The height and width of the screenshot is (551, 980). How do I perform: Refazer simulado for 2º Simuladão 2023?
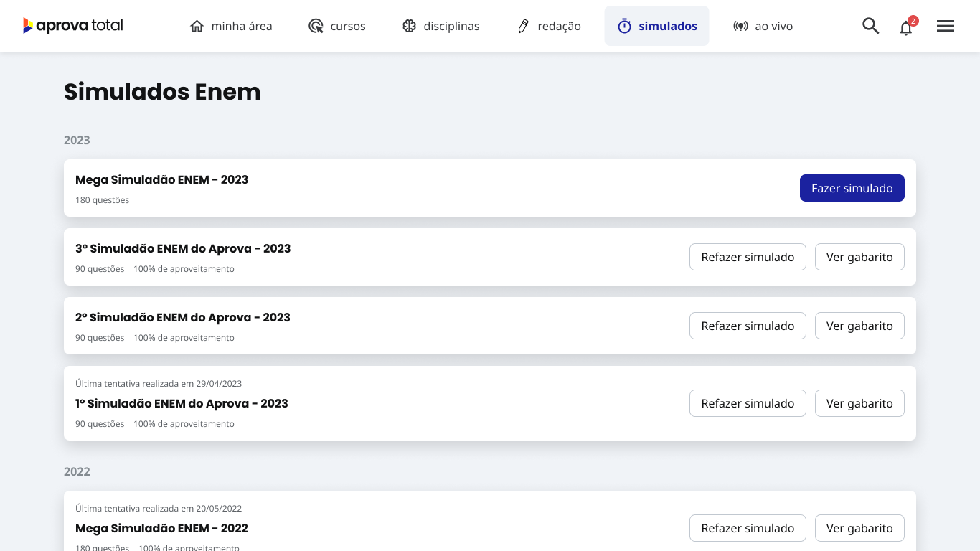tap(748, 326)
